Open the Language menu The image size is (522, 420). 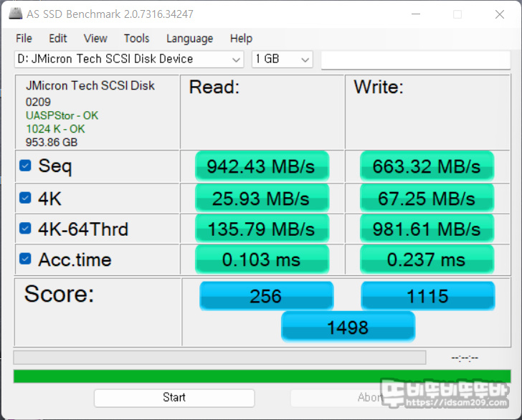click(189, 38)
